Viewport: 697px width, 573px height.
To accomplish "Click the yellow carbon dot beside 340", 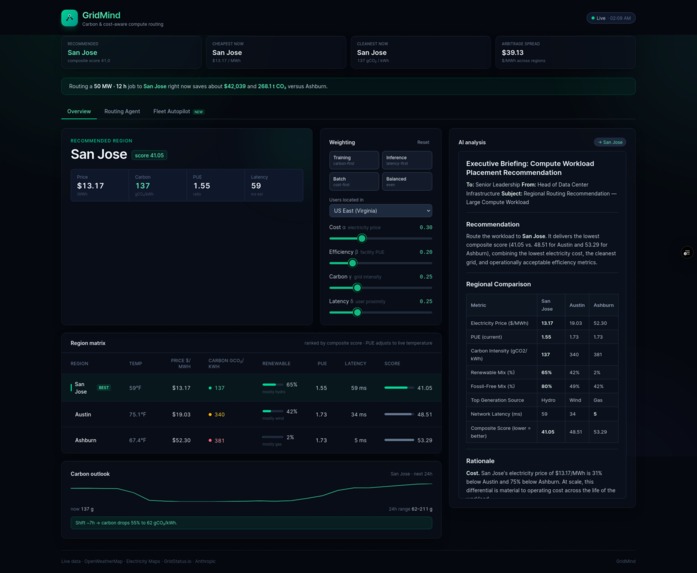I will tap(210, 415).
